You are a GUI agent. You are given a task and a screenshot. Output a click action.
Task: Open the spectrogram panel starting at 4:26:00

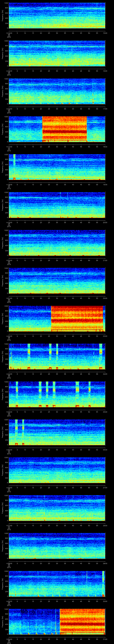(57, 470)
